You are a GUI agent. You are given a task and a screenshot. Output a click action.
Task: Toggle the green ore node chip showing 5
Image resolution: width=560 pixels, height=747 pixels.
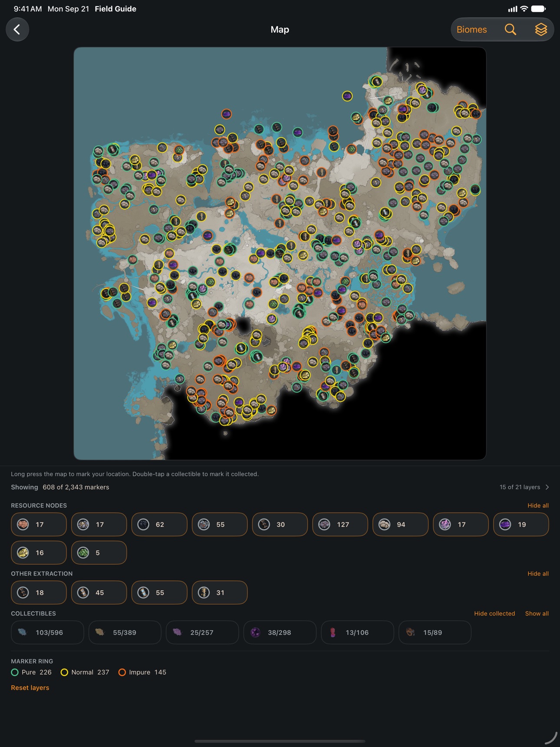pyautogui.click(x=99, y=553)
